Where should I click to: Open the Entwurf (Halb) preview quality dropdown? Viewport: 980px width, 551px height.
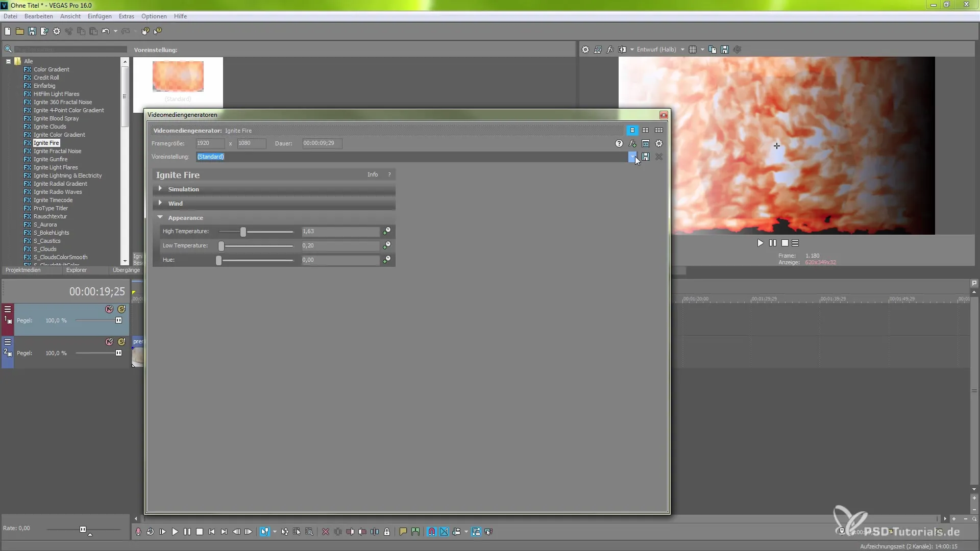[x=682, y=49]
